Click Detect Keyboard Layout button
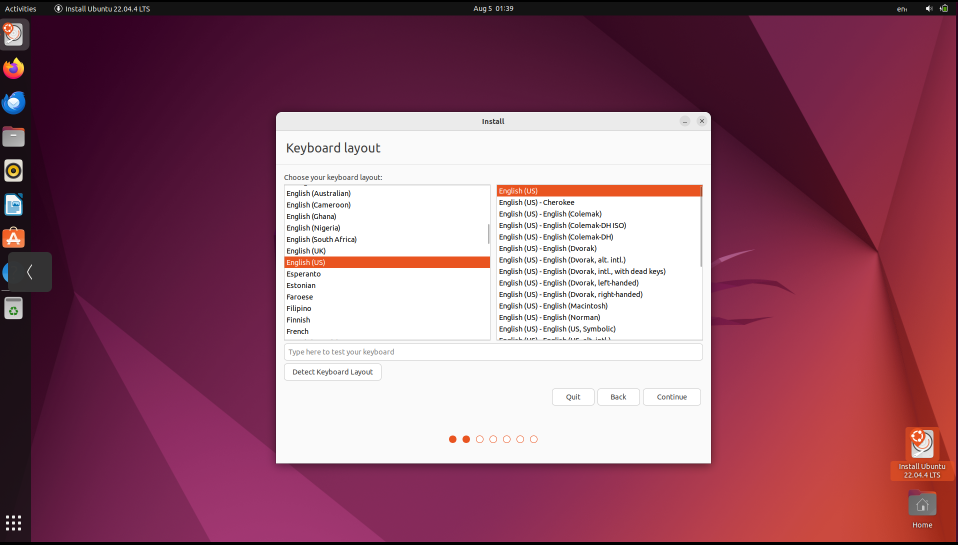Screen dimensions: 958x545 click(x=333, y=371)
